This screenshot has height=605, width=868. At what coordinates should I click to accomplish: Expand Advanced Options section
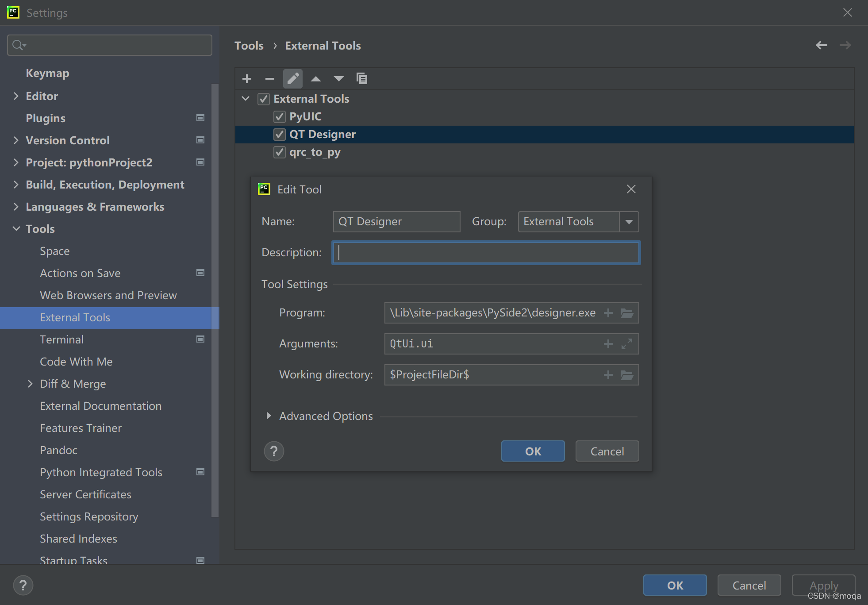269,416
